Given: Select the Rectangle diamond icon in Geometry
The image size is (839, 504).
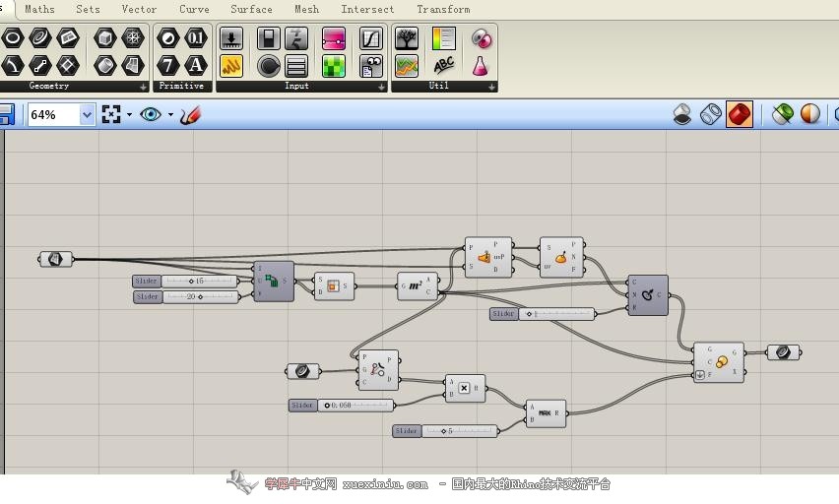Looking at the screenshot, I should (67, 65).
